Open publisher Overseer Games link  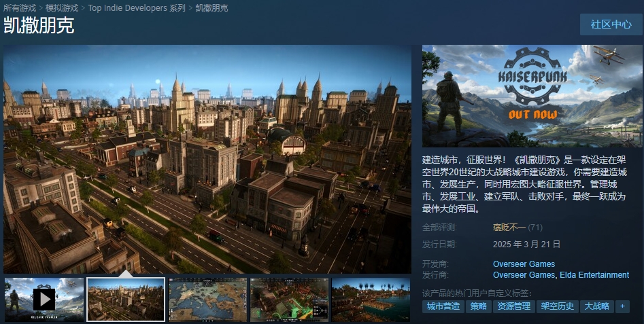click(x=524, y=275)
